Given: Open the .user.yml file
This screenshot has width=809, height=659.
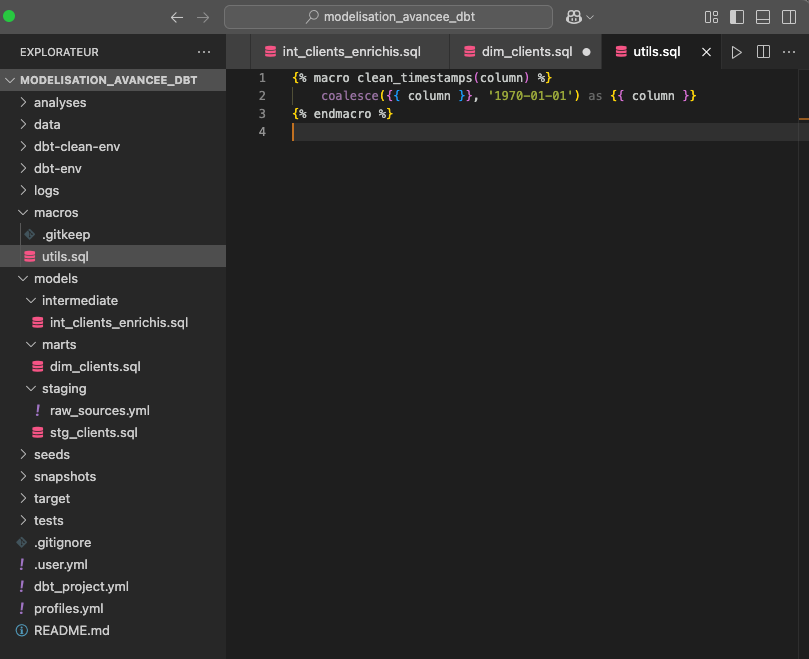Looking at the screenshot, I should pyautogui.click(x=113, y=565).
